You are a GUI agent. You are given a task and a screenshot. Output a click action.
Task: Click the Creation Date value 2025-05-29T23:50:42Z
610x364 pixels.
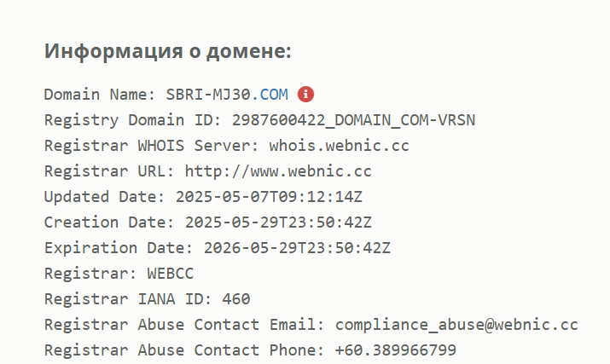[x=278, y=222]
